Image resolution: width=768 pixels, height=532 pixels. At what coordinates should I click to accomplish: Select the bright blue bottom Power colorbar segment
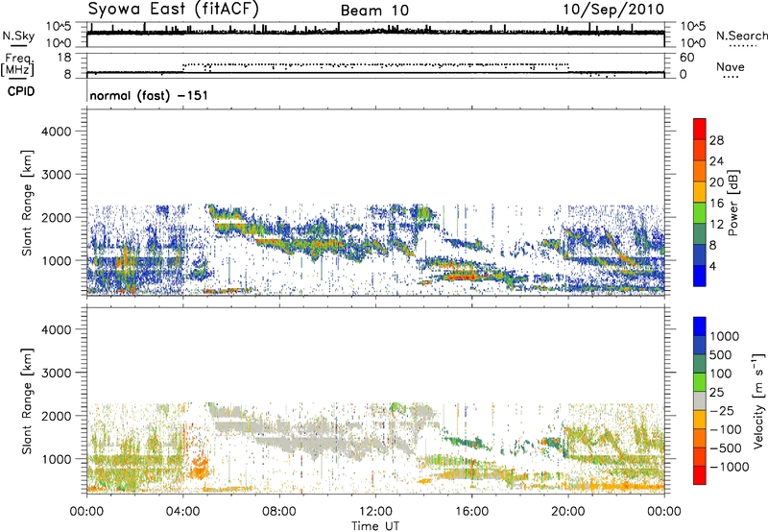[700, 276]
